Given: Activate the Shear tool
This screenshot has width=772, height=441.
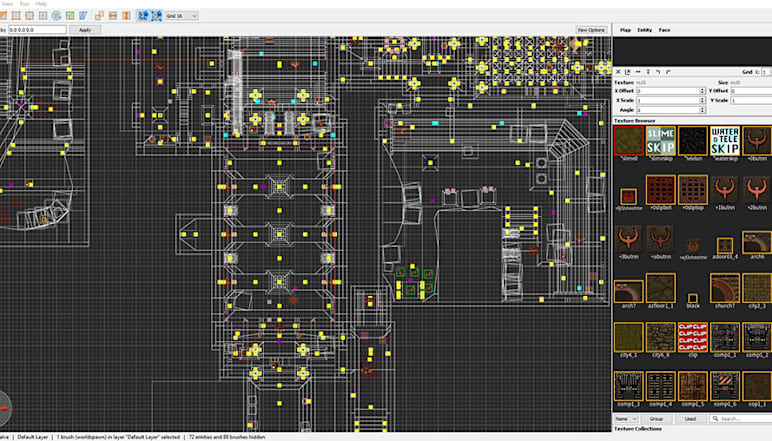Looking at the screenshot, I should (x=83, y=16).
